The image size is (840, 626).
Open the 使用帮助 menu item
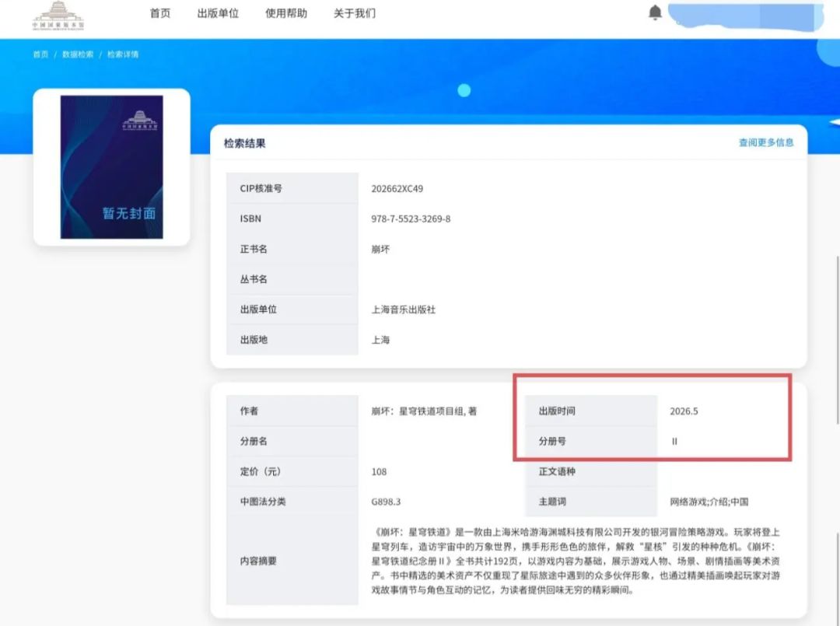click(286, 13)
